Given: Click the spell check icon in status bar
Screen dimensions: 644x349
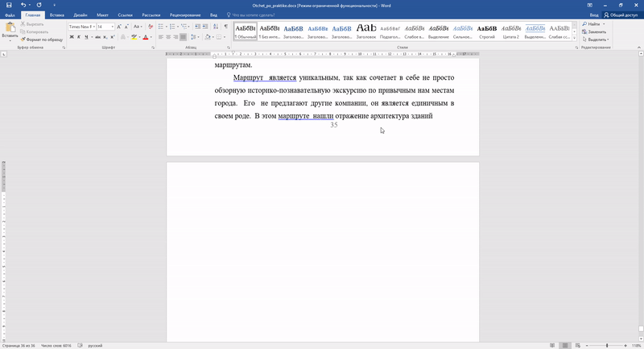Looking at the screenshot, I should [x=80, y=346].
